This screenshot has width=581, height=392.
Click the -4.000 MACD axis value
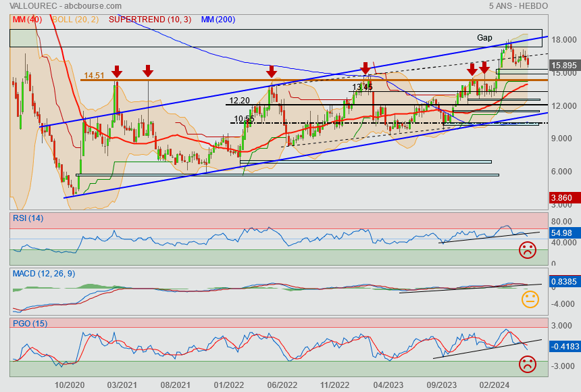pos(563,303)
